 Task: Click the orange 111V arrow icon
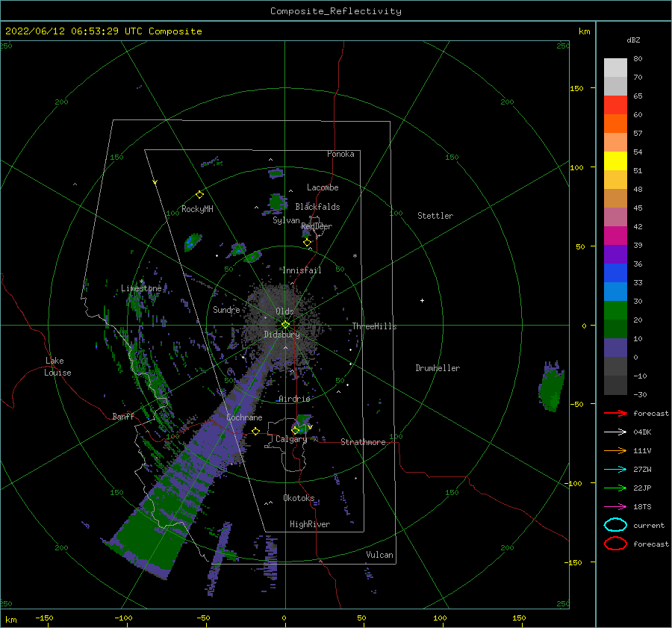(x=615, y=450)
